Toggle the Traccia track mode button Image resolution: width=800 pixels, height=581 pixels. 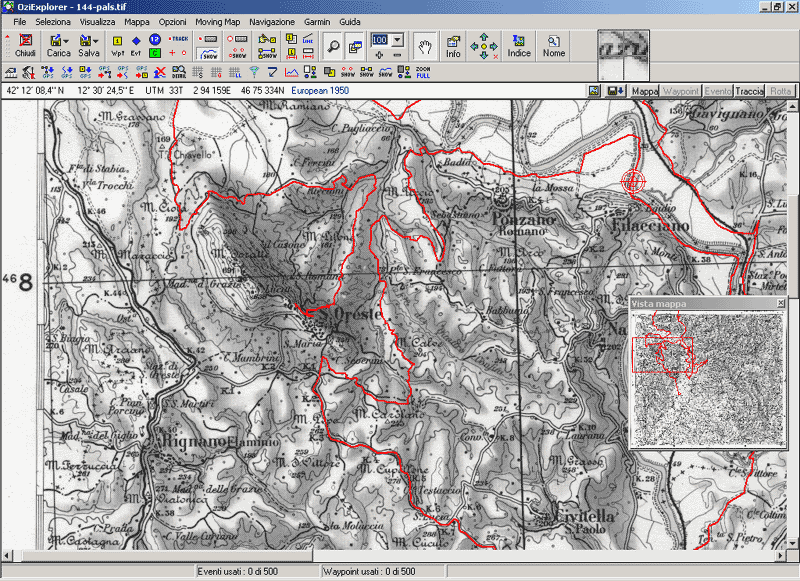pos(749,91)
